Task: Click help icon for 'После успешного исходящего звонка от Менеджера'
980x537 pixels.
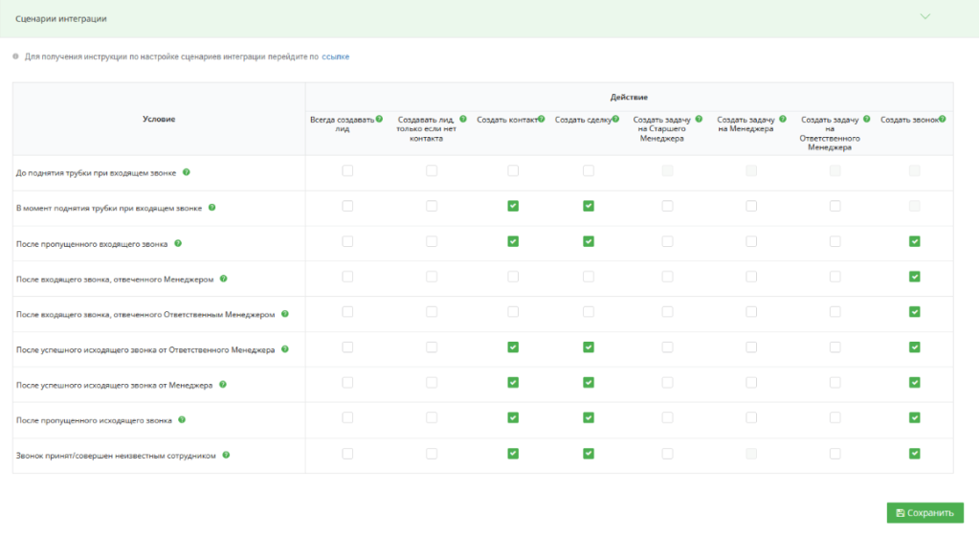Action: [222, 384]
